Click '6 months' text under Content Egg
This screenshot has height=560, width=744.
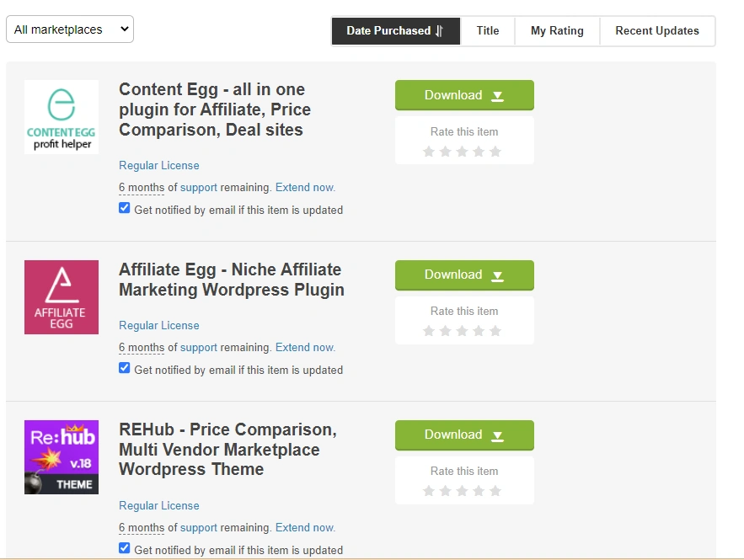tap(142, 188)
